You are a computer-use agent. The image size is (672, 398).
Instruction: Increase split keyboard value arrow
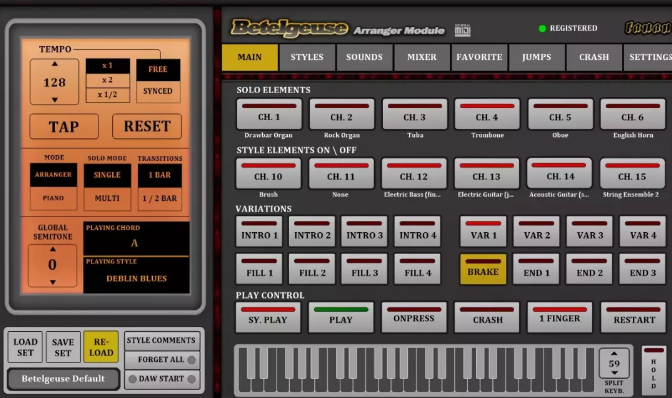tap(614, 353)
